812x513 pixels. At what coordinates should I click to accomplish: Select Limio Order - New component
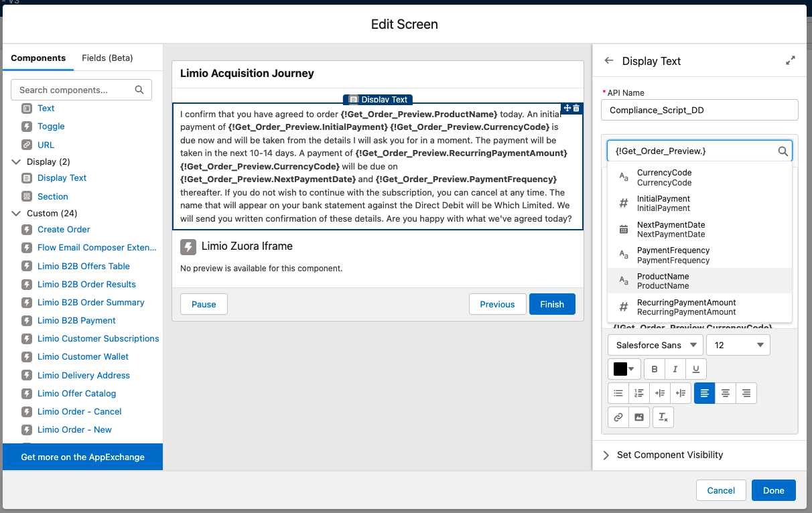pos(74,429)
